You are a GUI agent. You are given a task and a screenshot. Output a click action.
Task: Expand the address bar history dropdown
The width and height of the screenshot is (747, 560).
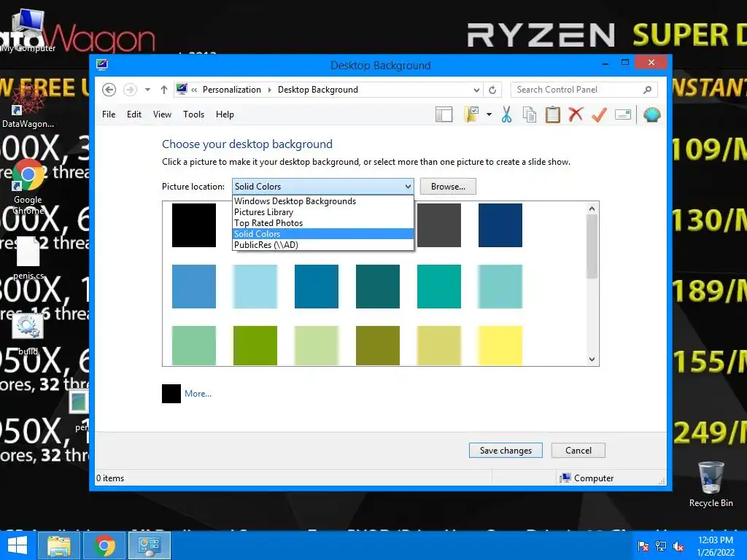tap(476, 90)
